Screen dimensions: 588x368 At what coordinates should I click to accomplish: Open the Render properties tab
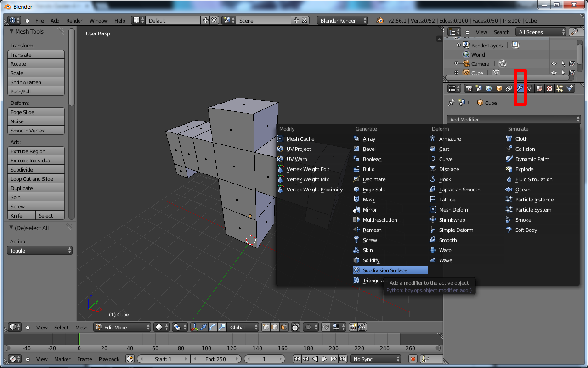pos(469,88)
